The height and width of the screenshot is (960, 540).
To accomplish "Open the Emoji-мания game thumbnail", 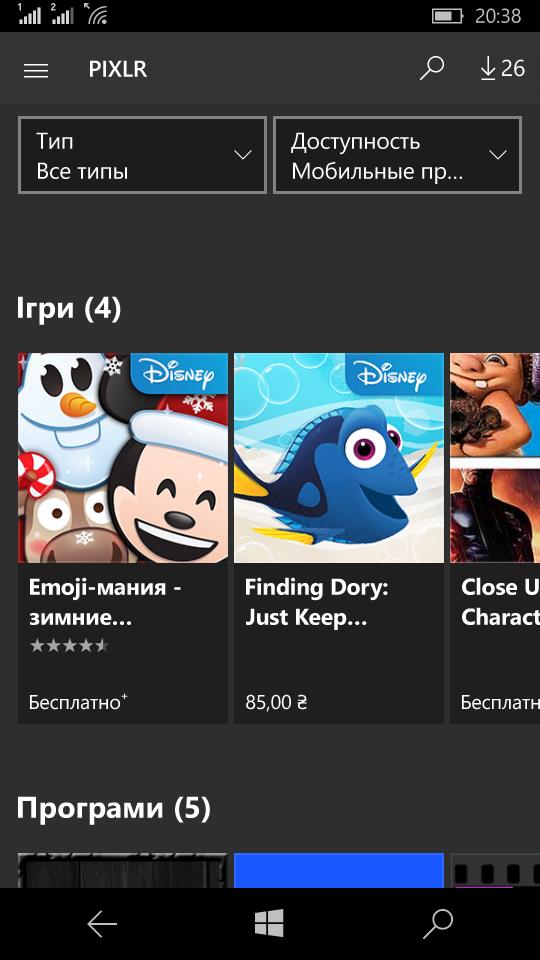I will (x=123, y=458).
